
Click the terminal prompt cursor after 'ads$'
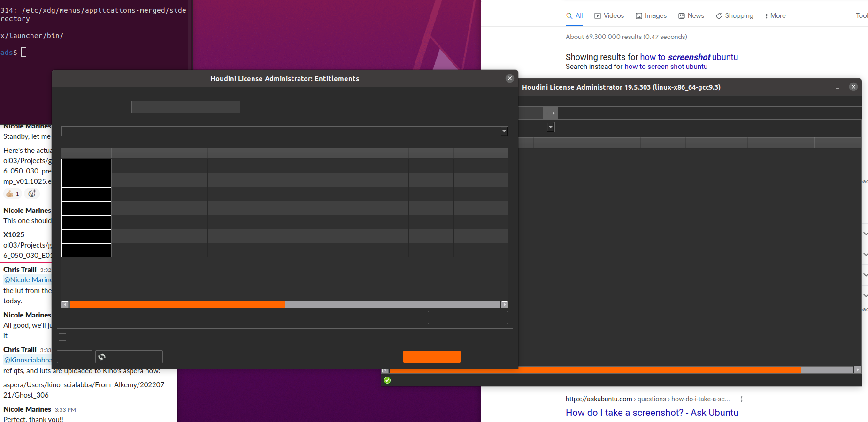pyautogui.click(x=24, y=52)
